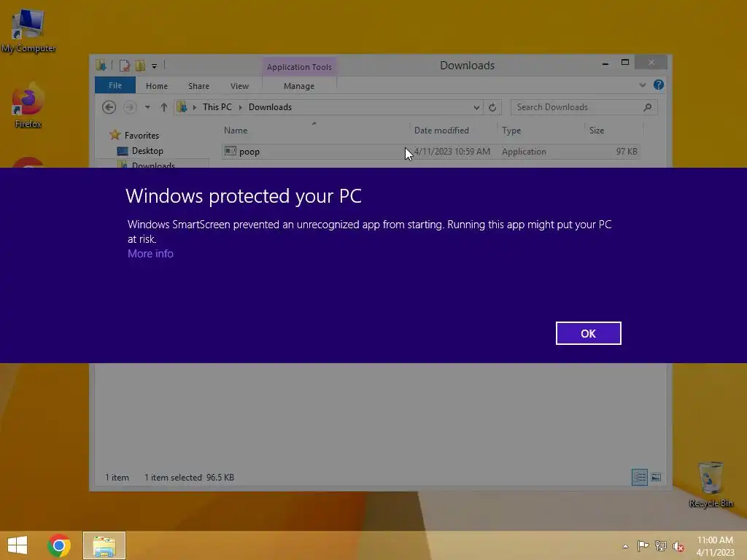Open Customize Quick Access Toolbar dropdown
The width and height of the screenshot is (747, 560).
point(155,66)
